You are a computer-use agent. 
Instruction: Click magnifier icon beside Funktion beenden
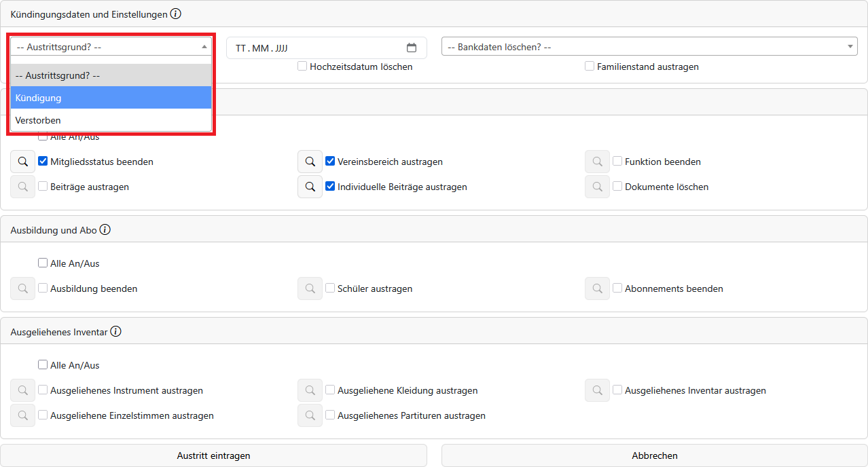[x=597, y=162]
